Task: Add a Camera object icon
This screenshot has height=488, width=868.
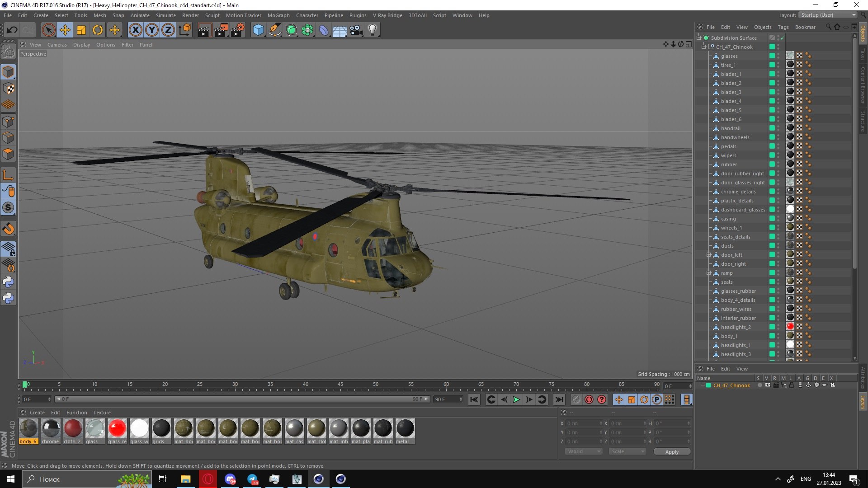Action: (356, 30)
